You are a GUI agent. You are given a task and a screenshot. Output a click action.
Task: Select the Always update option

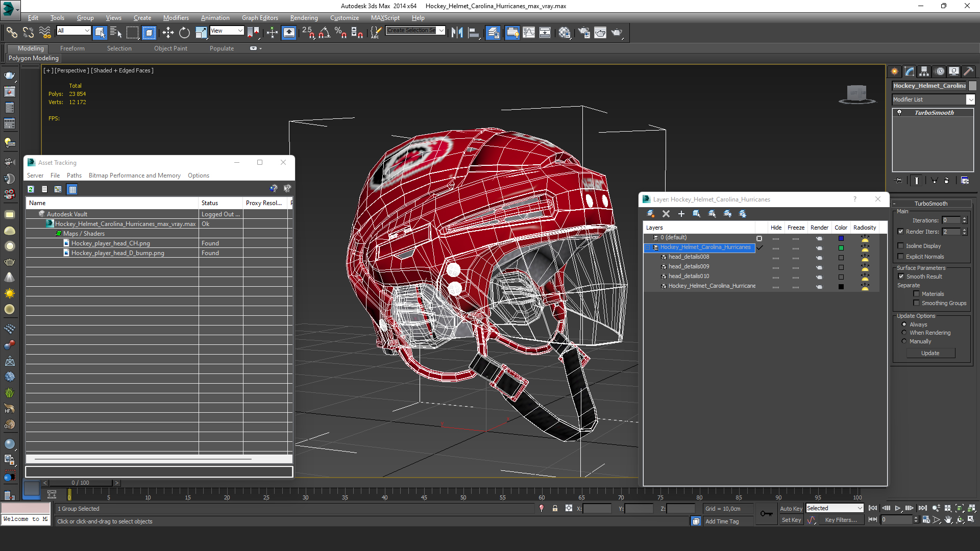904,324
